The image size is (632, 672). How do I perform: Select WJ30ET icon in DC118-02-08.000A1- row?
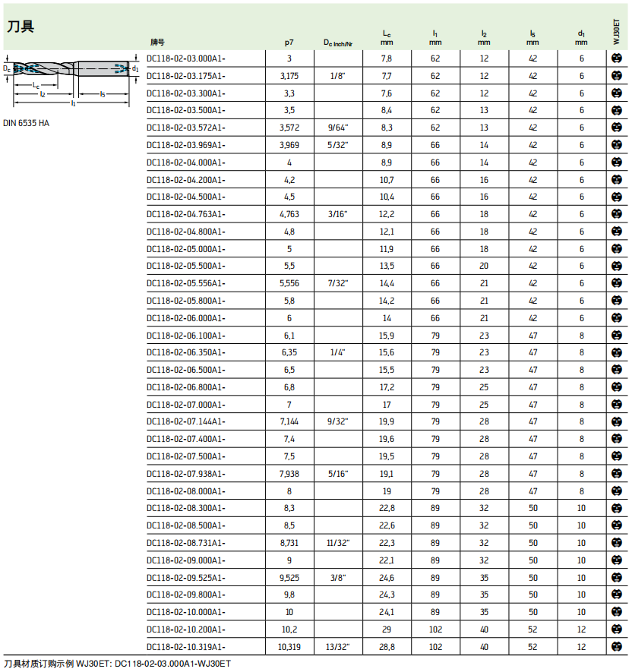coord(617,491)
